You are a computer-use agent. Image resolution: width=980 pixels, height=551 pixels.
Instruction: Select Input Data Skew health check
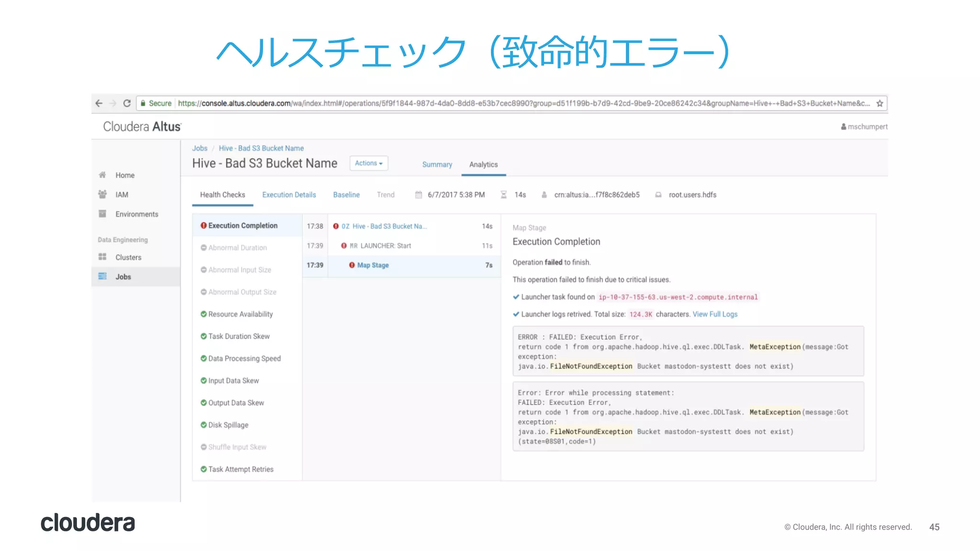[247, 381]
